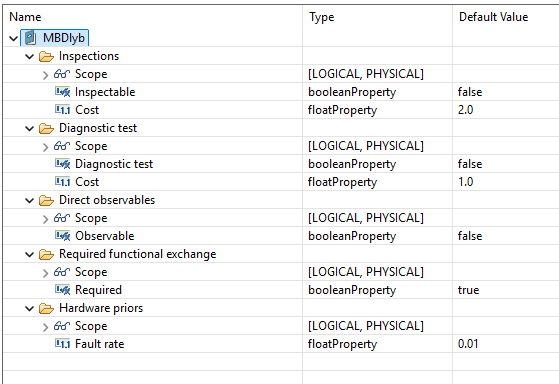Click the false default value of Diagnostic test

coord(470,164)
